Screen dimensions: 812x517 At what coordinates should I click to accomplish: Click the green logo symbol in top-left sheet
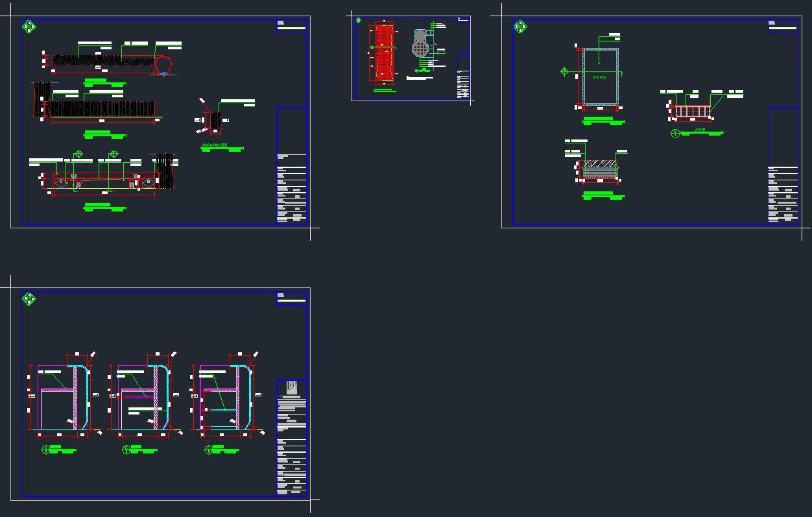point(29,27)
